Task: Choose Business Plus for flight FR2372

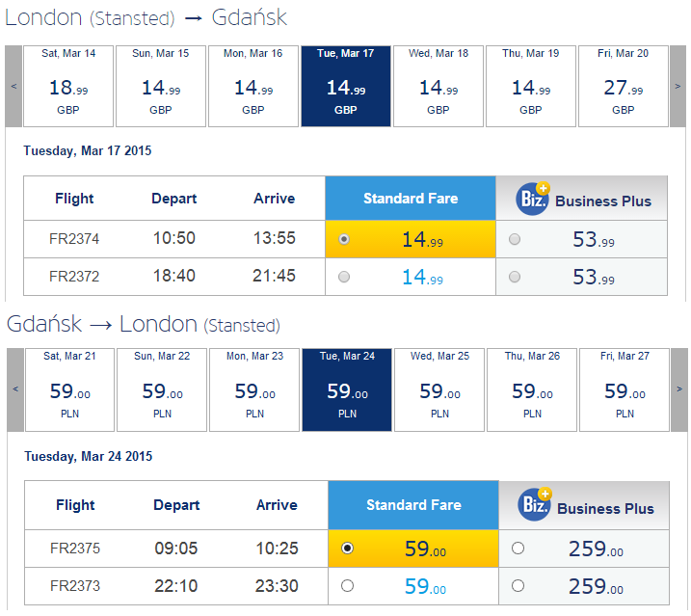Action: pos(515,277)
